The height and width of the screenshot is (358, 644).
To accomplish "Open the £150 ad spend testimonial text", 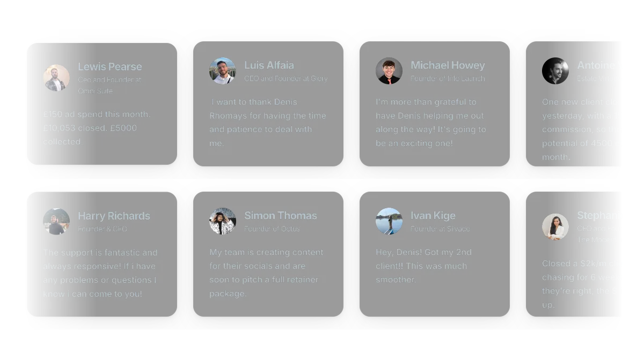I will tap(97, 128).
